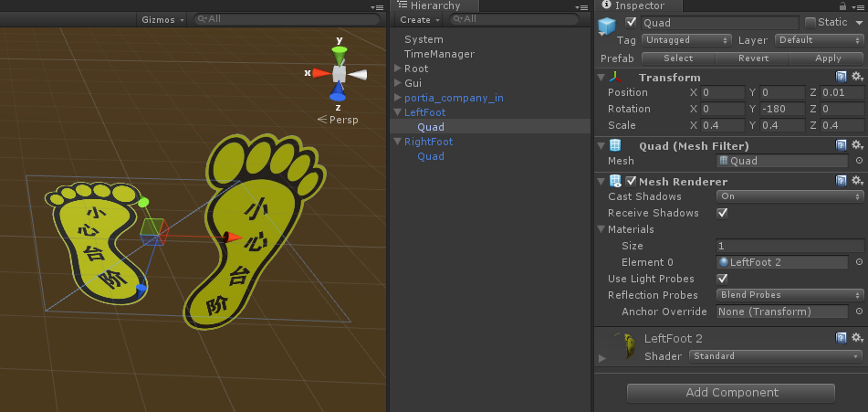Viewport: 868px width, 412px height.
Task: Open the Static dropdown arrow
Action: [859, 23]
